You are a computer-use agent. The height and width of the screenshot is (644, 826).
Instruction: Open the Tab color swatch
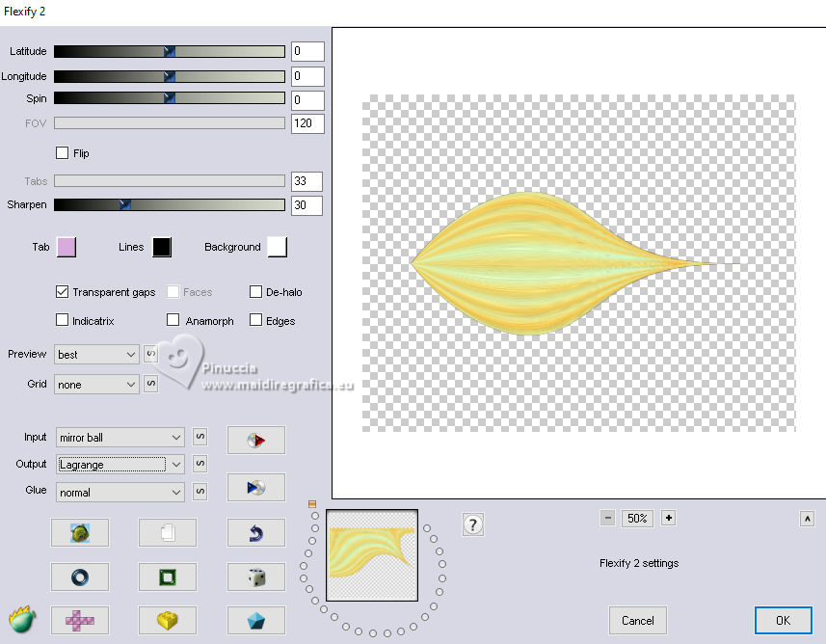(x=67, y=247)
